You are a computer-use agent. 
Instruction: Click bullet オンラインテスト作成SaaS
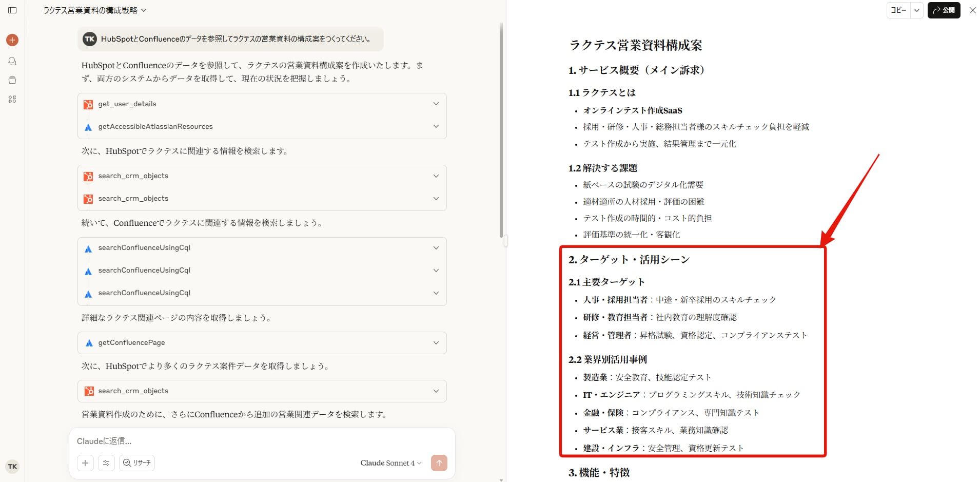click(x=633, y=110)
